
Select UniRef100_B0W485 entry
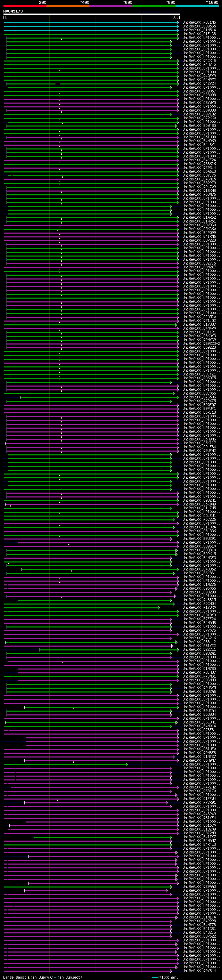(199, 125)
